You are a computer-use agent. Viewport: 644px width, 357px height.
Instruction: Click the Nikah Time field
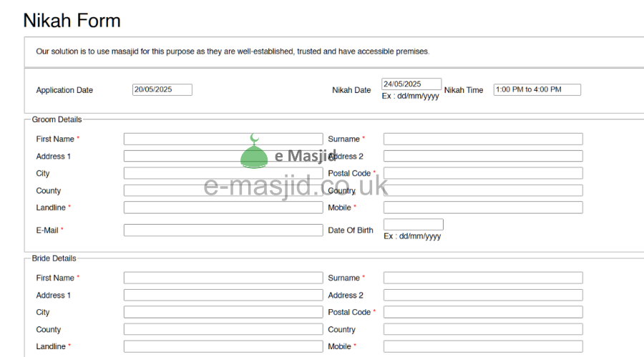coord(537,89)
